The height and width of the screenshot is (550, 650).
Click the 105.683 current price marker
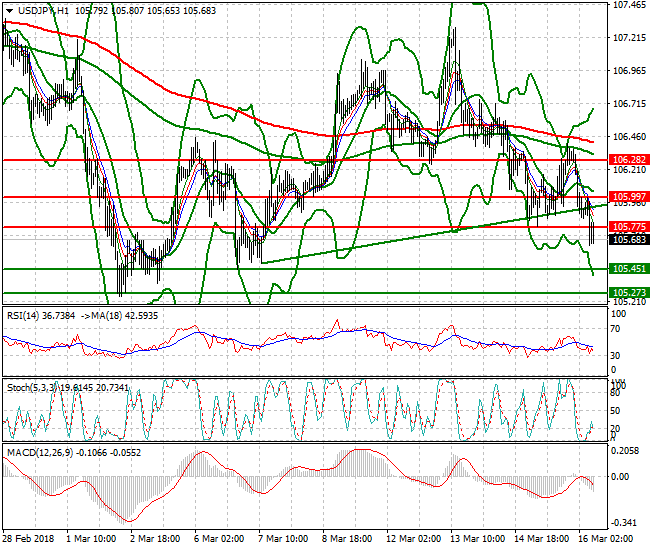click(627, 239)
